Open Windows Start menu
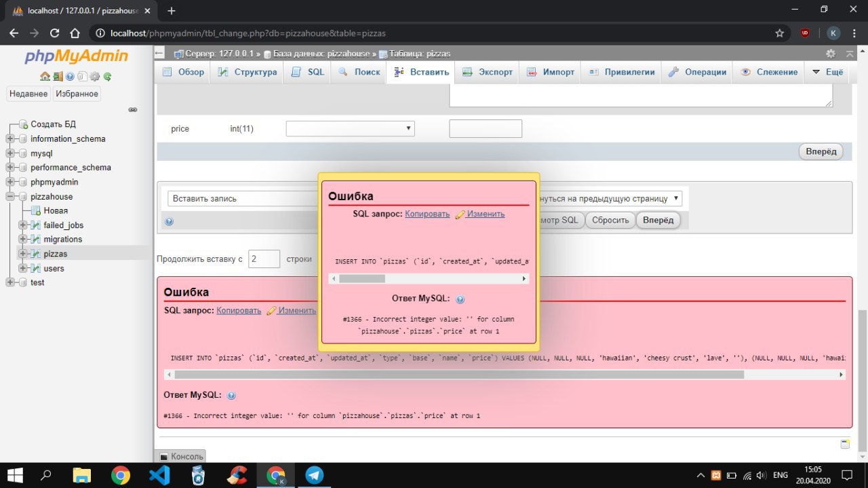This screenshot has width=868, height=488. point(15,474)
